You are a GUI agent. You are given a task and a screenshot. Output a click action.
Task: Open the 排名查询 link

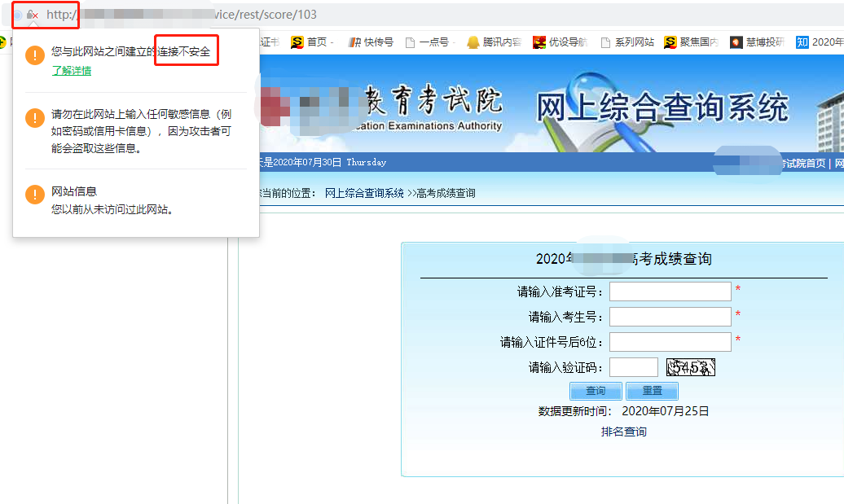point(623,432)
